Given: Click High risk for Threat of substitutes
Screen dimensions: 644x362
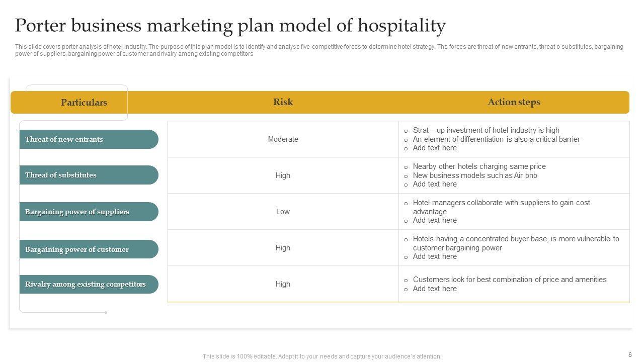Looking at the screenshot, I should click(x=283, y=175).
